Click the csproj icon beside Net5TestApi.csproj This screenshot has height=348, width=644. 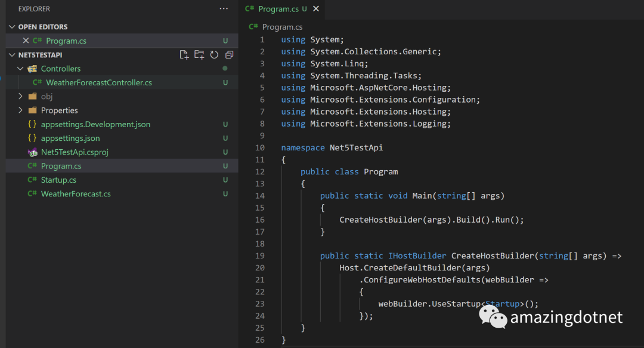click(32, 152)
